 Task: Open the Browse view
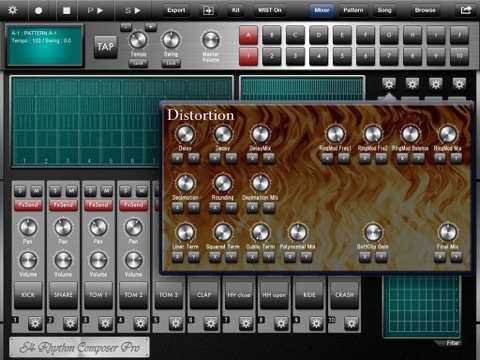[x=425, y=10]
